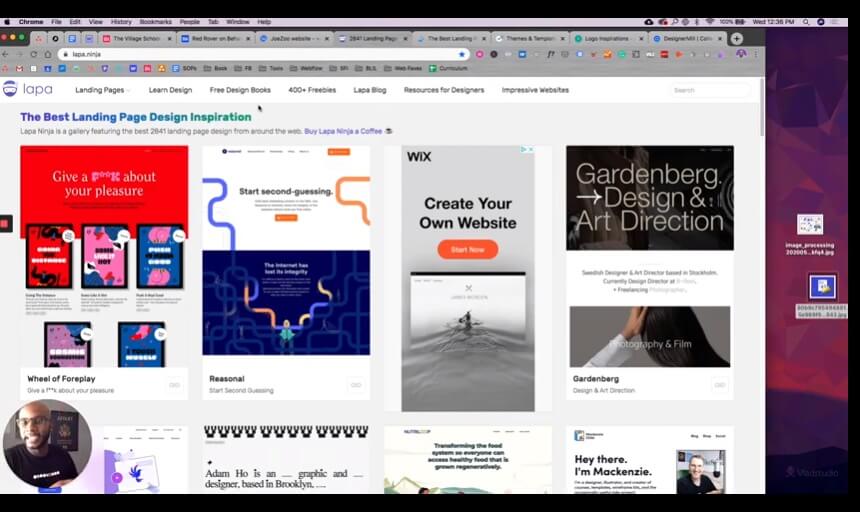The image size is (860, 512).
Task: Open the Bookmarks menu
Action: click(x=155, y=22)
